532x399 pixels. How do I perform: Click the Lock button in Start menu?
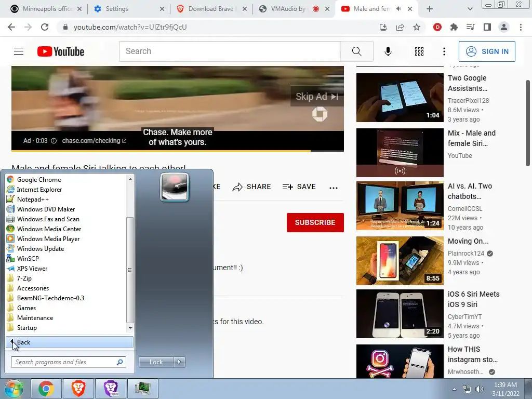[156, 362]
